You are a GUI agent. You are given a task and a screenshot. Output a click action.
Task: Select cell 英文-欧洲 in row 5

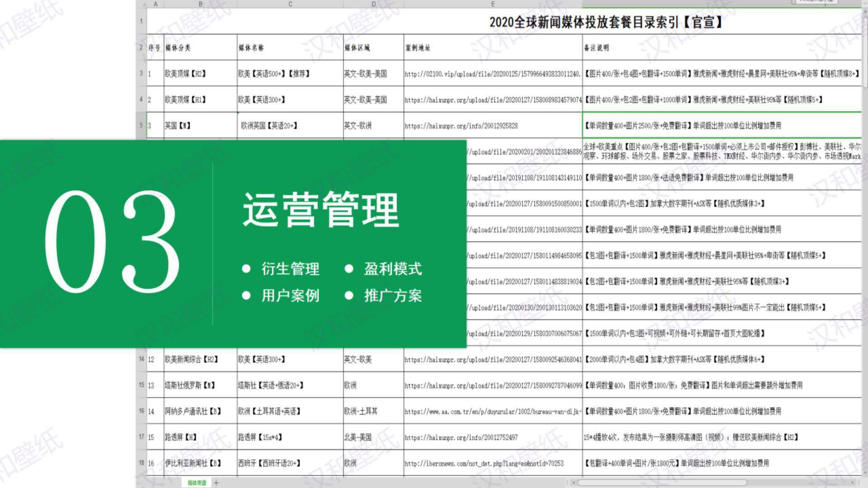click(373, 125)
